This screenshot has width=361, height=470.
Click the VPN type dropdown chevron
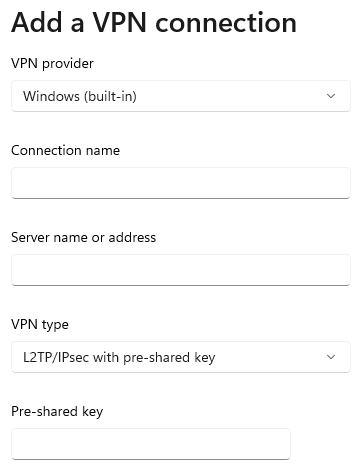coord(331,357)
